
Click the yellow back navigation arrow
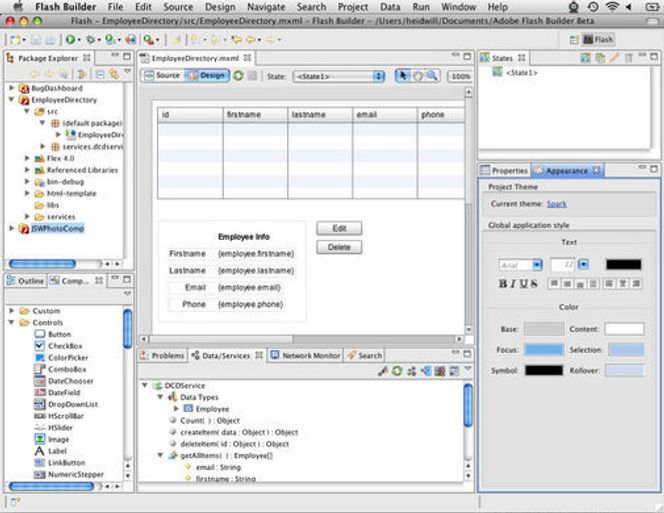pyautogui.click(x=252, y=40)
